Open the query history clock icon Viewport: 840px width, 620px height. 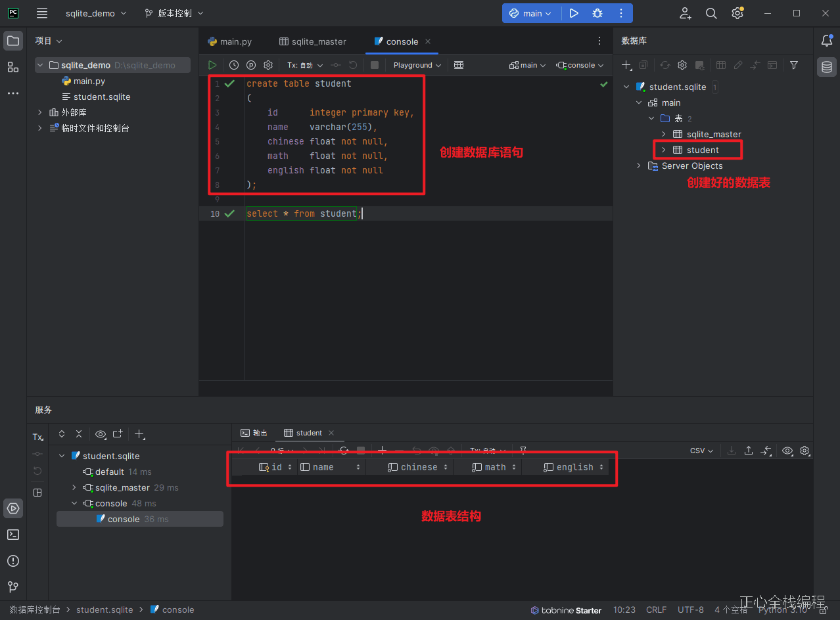coord(234,65)
